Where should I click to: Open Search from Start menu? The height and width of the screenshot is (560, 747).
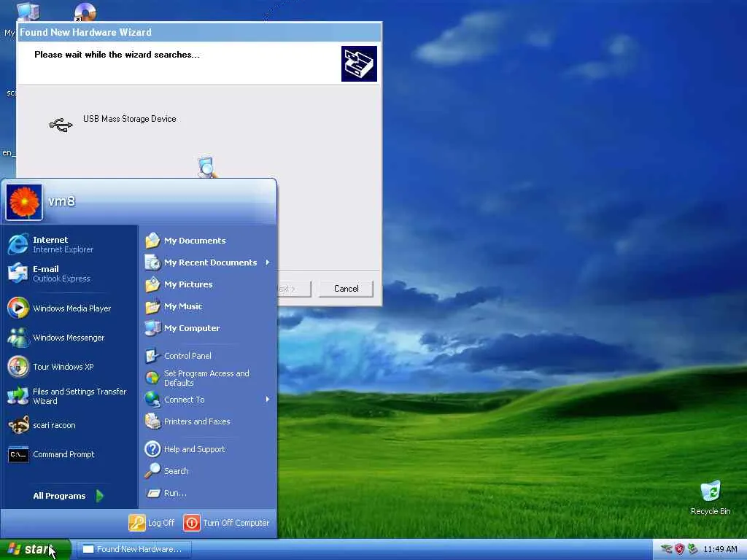[208, 471]
